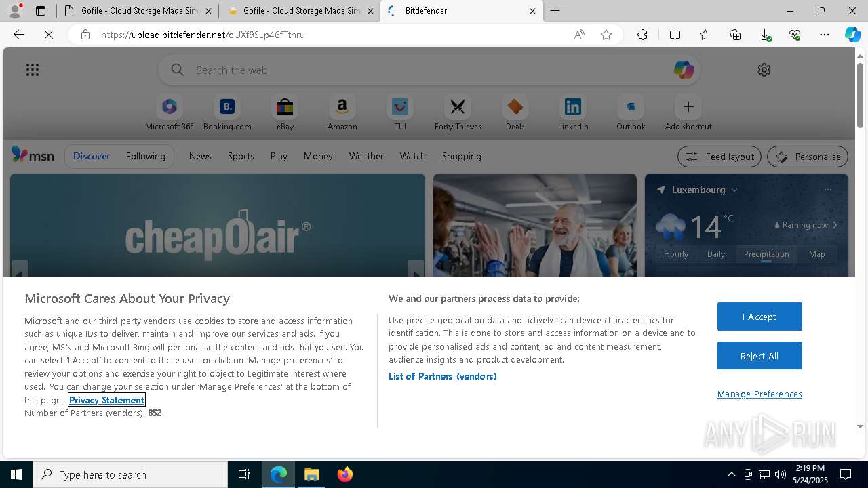Open Microsoft 365 shortcut

pos(170,113)
